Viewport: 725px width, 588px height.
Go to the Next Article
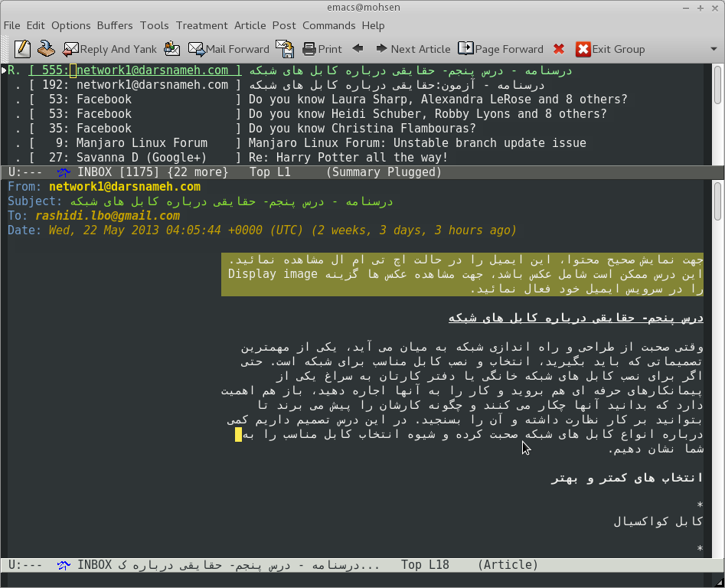click(x=413, y=49)
